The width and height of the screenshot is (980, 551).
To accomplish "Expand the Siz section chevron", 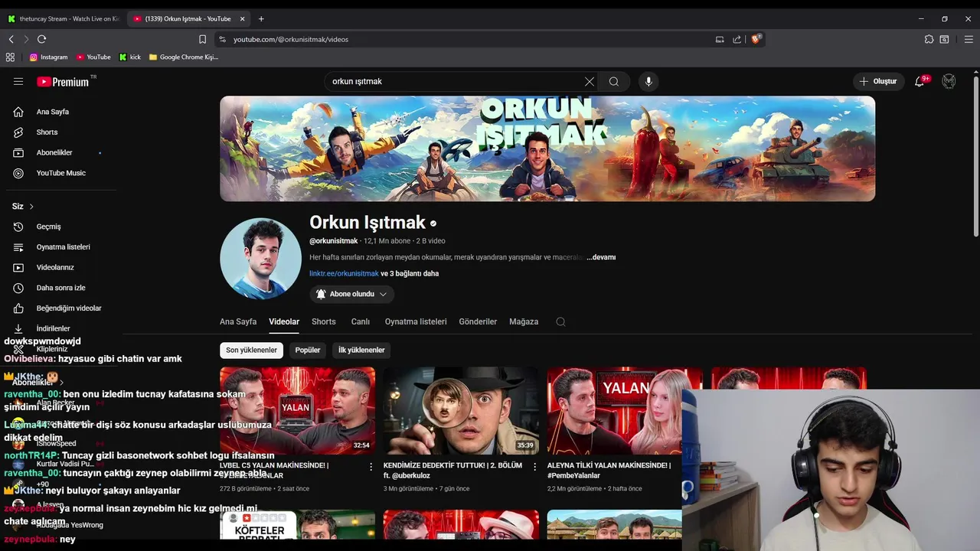I will coord(31,207).
